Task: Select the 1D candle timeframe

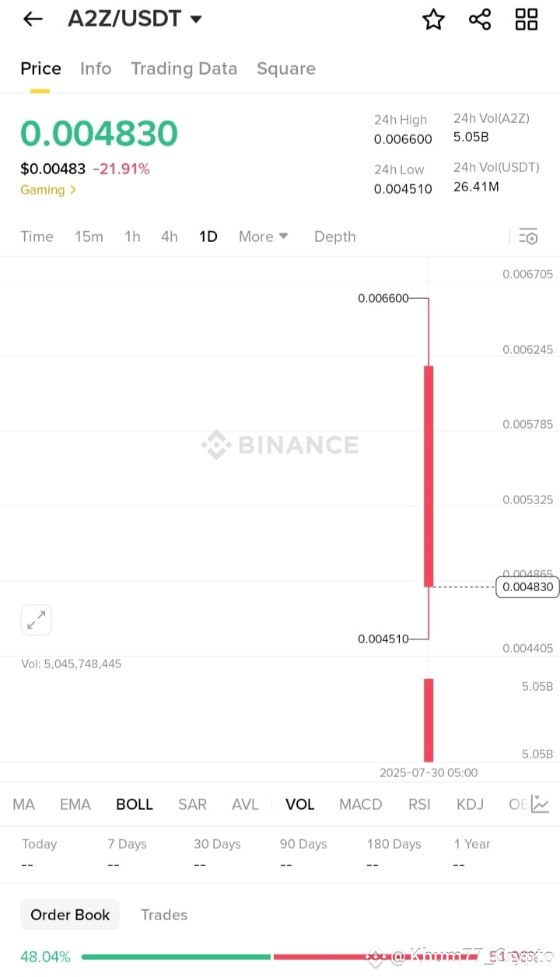Action: pos(208,236)
